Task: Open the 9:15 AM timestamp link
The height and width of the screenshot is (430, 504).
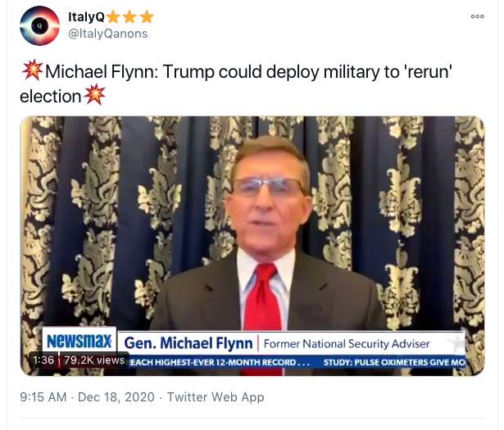Action: point(43,397)
